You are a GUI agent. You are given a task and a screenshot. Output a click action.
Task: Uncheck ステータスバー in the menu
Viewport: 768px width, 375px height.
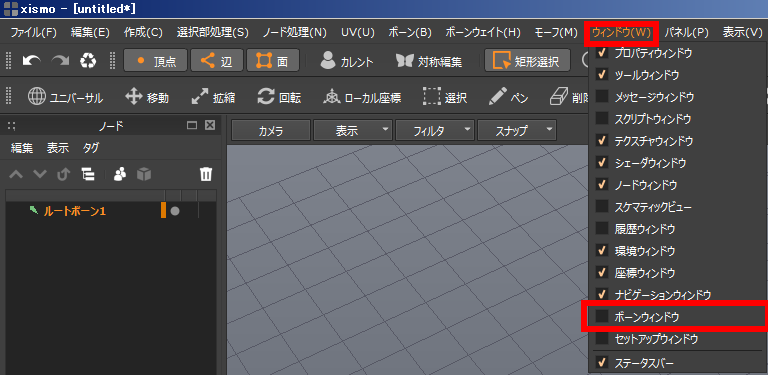[x=677, y=363]
